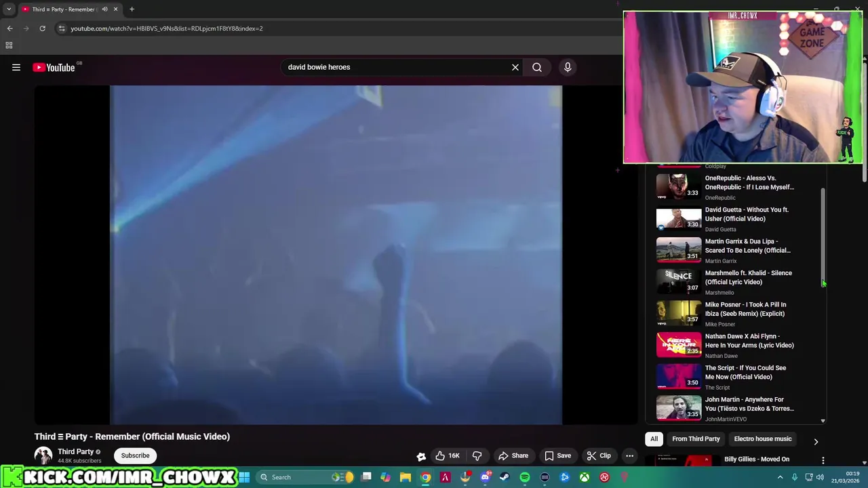Image resolution: width=868 pixels, height=488 pixels.
Task: Play David Guetta Without You ft. Usher
Action: [736, 219]
